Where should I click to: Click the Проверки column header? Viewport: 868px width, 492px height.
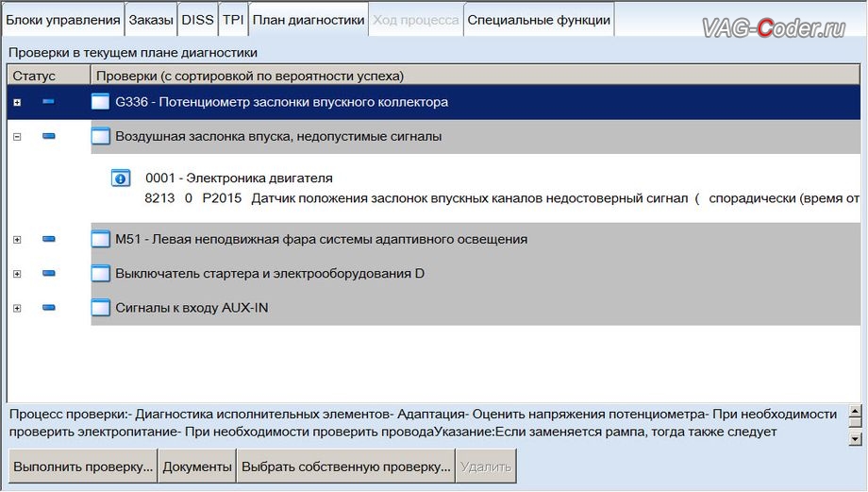[x=475, y=76]
